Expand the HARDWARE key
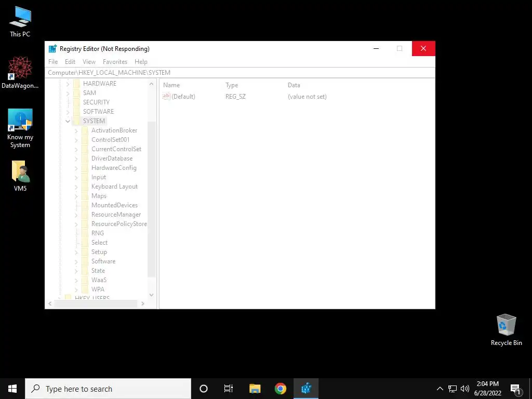 pos(68,84)
